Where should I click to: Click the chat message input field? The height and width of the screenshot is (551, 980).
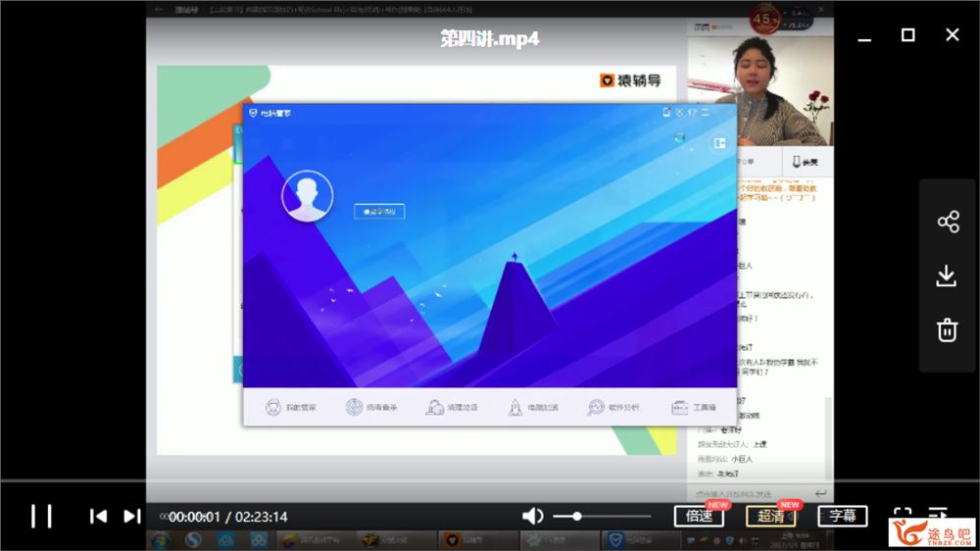tap(750, 493)
